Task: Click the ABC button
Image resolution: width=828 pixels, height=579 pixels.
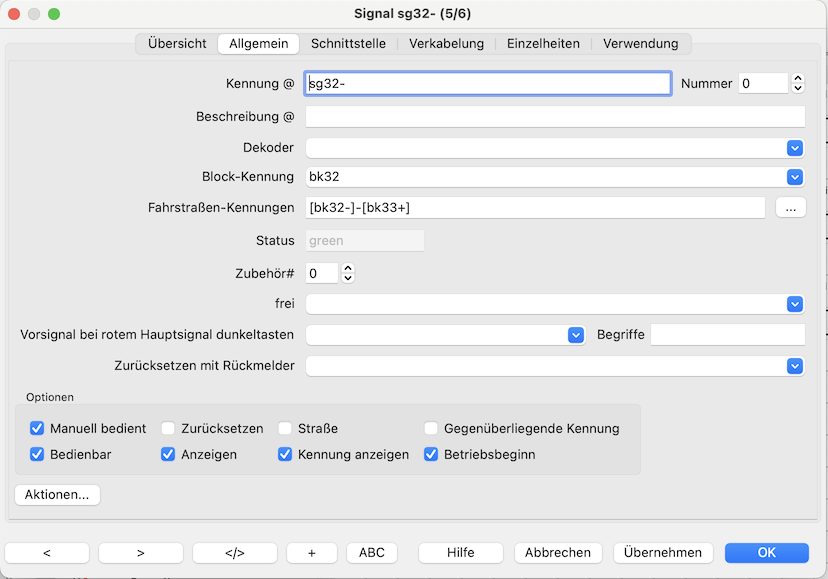Action: pos(371,552)
